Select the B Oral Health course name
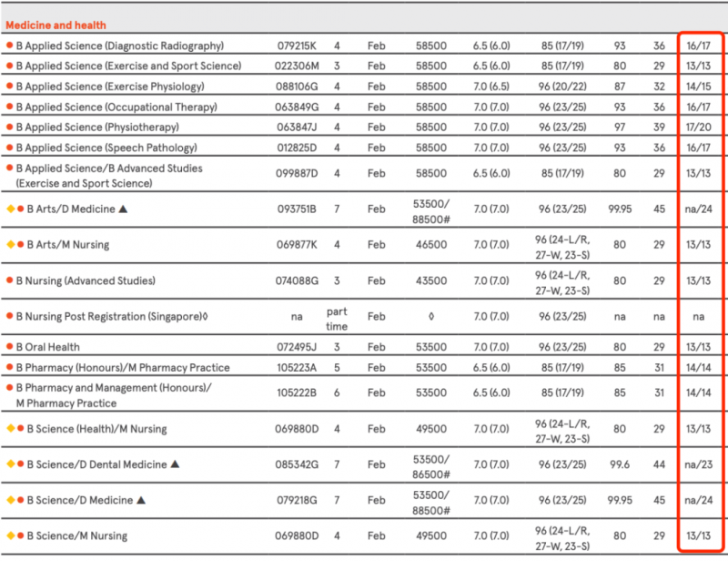The image size is (728, 561). point(48,347)
